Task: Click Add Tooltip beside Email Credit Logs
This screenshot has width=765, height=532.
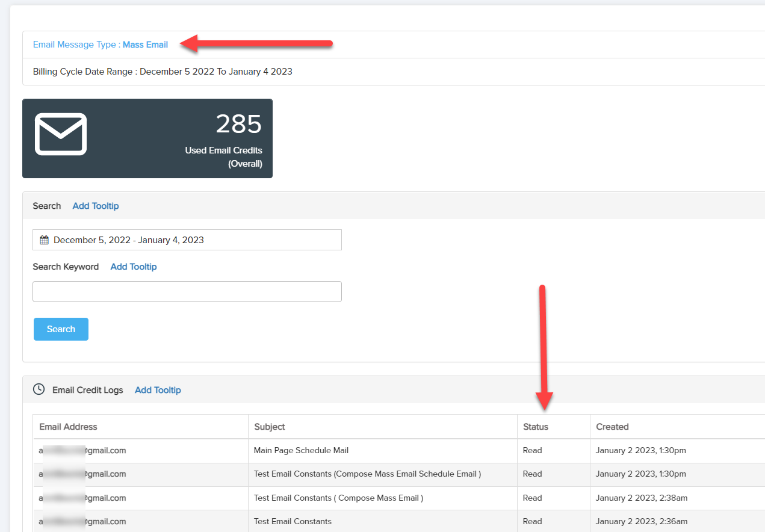Action: tap(158, 390)
